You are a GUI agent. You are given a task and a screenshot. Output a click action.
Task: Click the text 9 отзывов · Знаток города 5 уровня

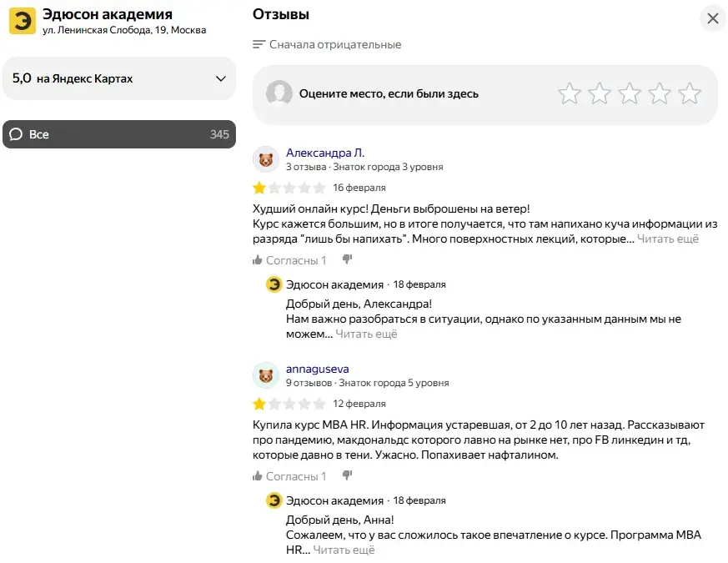367,383
